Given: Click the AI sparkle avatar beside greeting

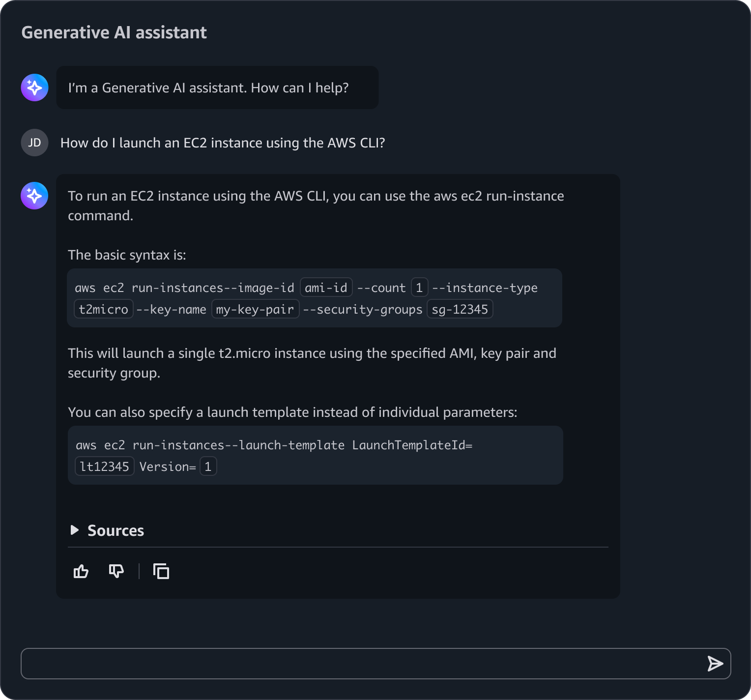Looking at the screenshot, I should 34,87.
